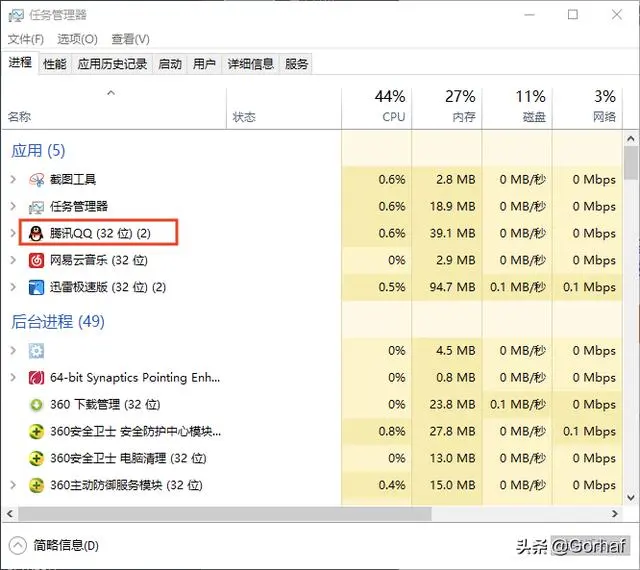Click the vertical scrollbar up arrow
Viewport: 640px width, 570px height.
pyautogui.click(x=631, y=139)
